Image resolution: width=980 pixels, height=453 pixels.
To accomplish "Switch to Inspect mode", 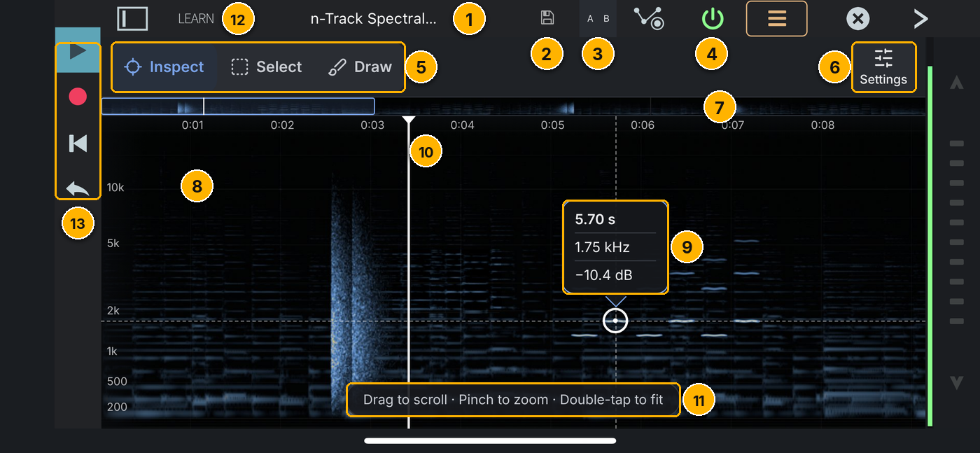I will [x=164, y=67].
